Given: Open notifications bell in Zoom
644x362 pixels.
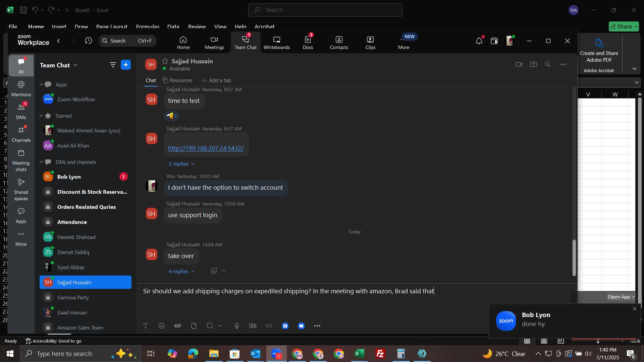Looking at the screenshot, I should pos(479,41).
